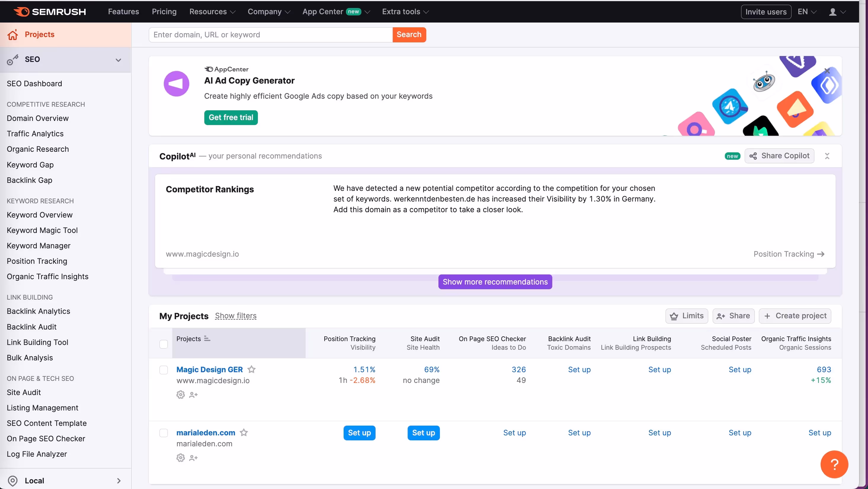Click Get free trial button

tap(231, 118)
